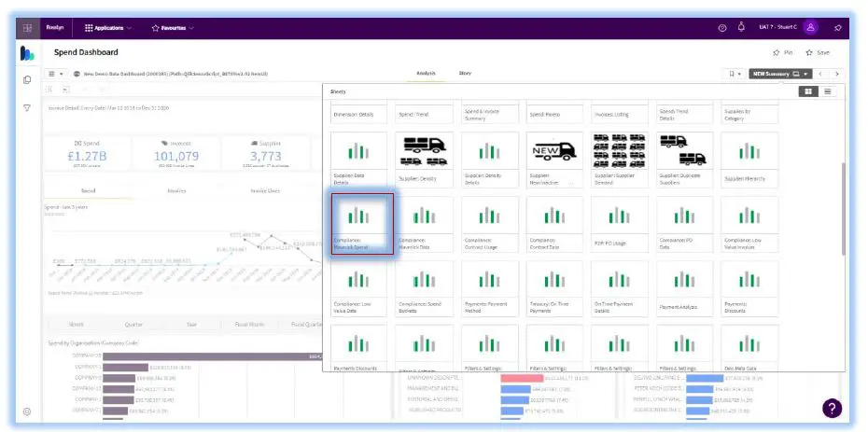The image size is (868, 432).
Task: Open Compliance Spend Buckets sheet
Action: 424,288
